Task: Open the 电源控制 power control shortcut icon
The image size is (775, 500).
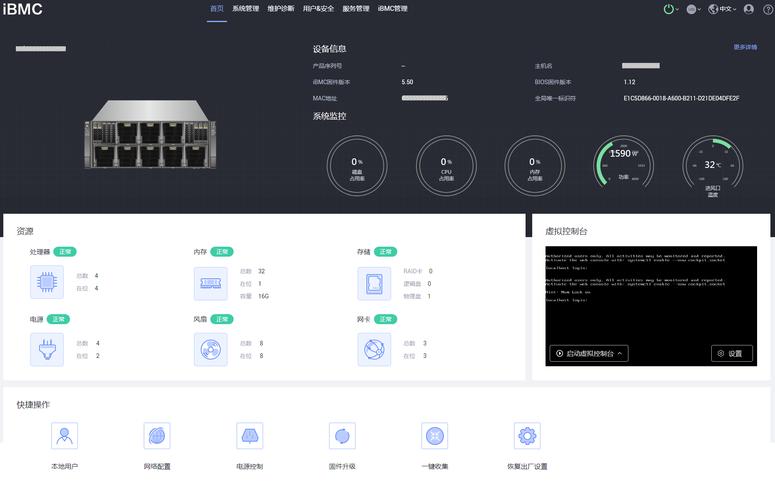Action: coord(250,436)
